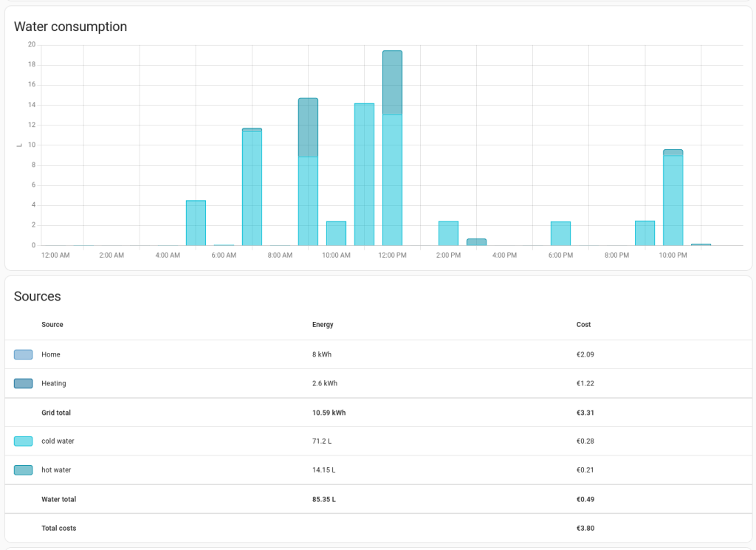Image resolution: width=756 pixels, height=550 pixels.
Task: Click the cold water segment of the 12:00 PM bar
Action: click(x=392, y=180)
